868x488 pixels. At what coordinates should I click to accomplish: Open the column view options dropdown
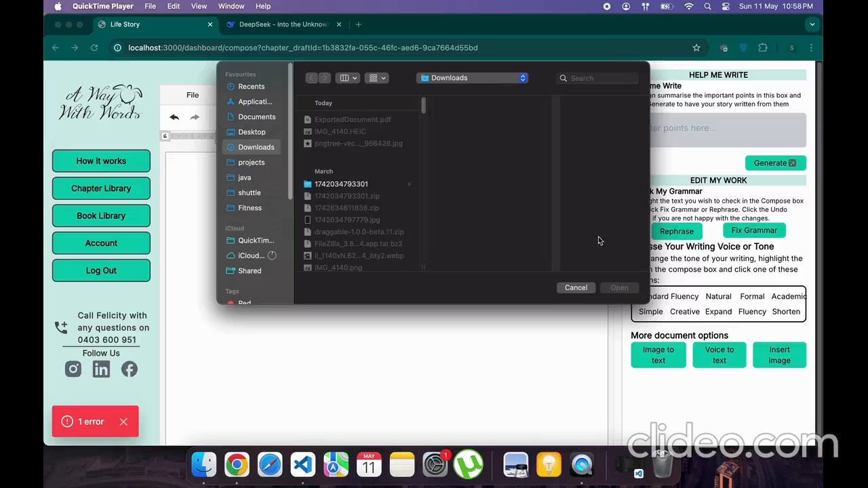click(x=349, y=78)
